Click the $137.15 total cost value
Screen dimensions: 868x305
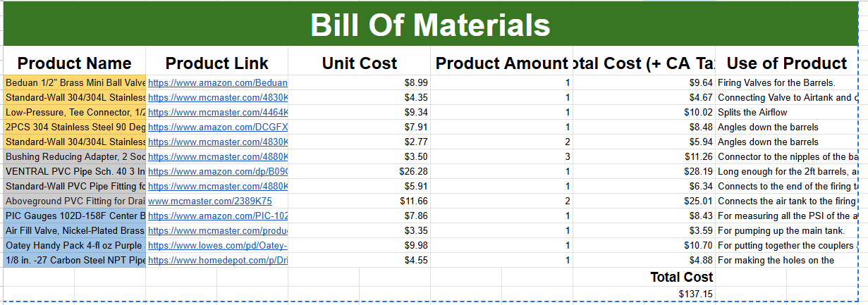[695, 294]
